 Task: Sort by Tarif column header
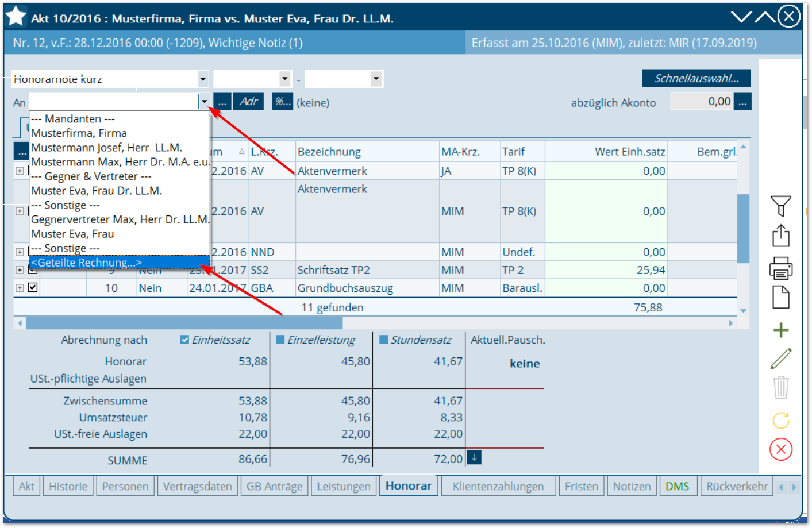(x=522, y=152)
